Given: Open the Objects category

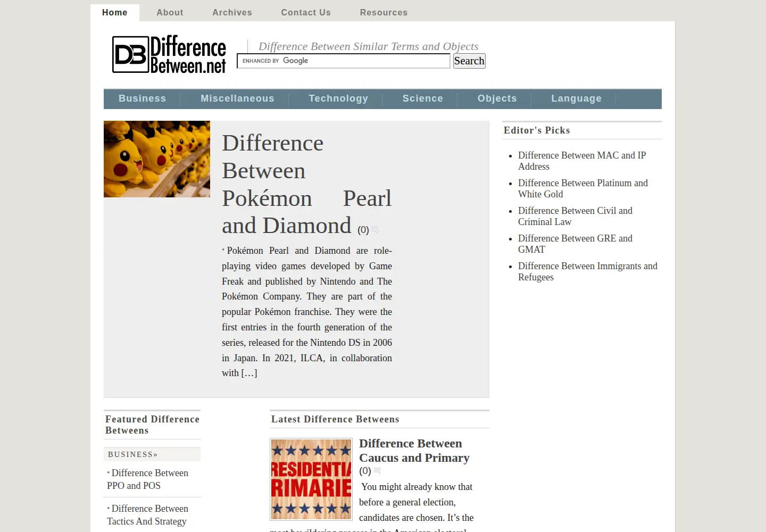Looking at the screenshot, I should click(497, 98).
